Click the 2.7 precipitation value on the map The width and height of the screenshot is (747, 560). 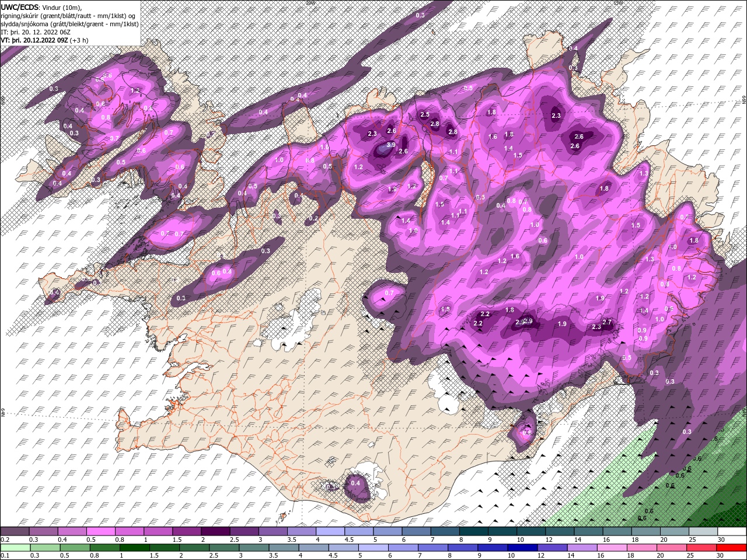(607, 322)
